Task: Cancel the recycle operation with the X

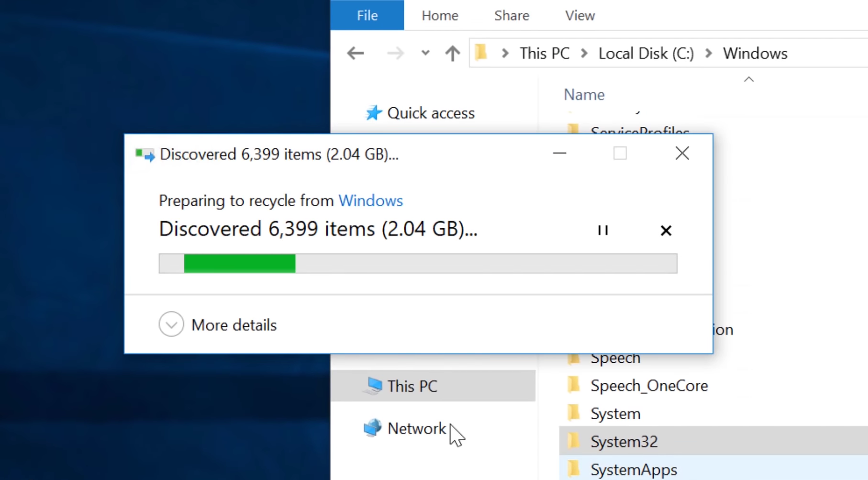Action: coord(666,231)
